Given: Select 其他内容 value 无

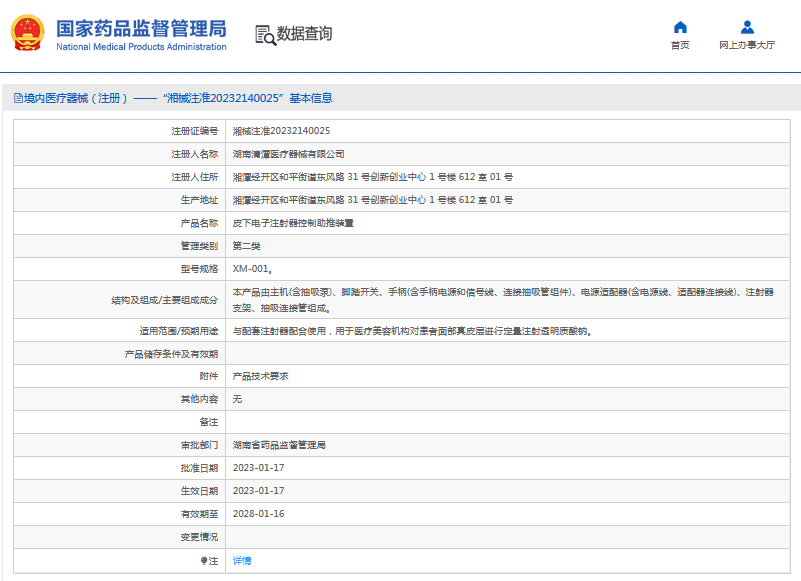Looking at the screenshot, I should click(237, 399).
